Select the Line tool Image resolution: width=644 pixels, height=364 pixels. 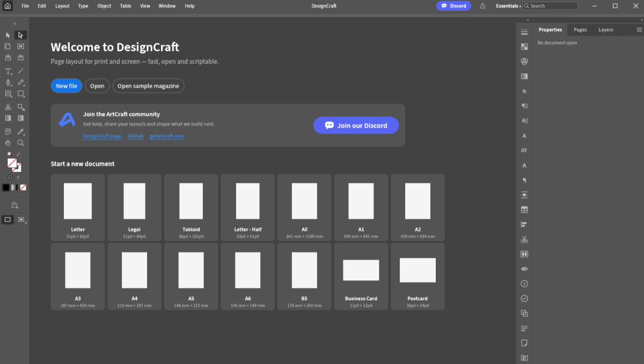[x=20, y=71]
